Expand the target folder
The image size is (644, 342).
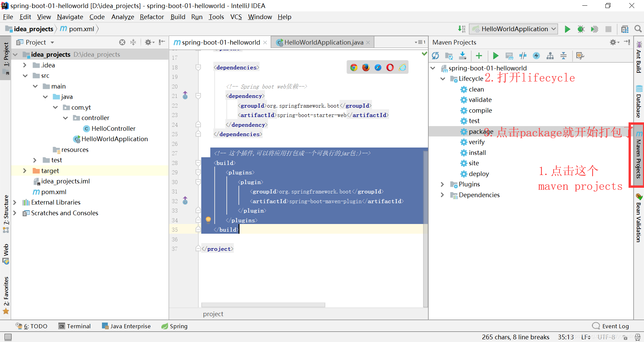click(x=24, y=171)
